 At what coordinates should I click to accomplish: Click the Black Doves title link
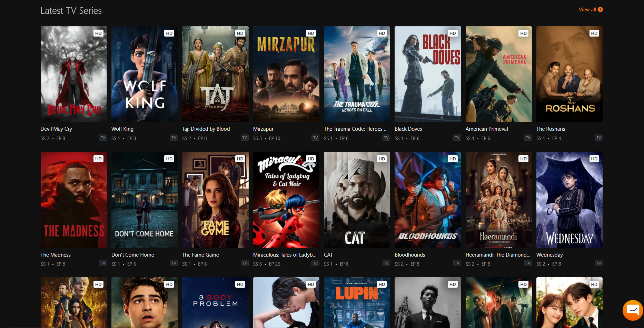pos(408,129)
